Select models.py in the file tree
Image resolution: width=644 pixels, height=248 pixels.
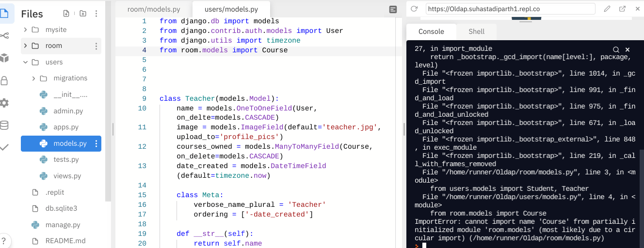coord(61,143)
